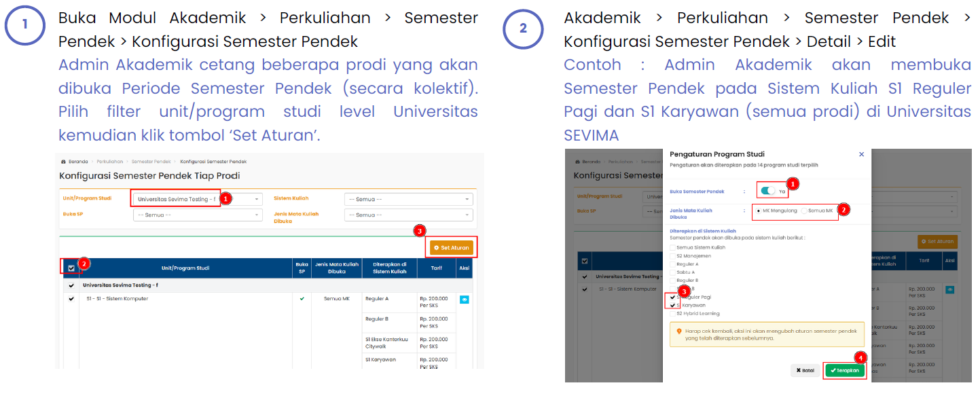Tick the Semua Sistem Kuliah checkbox
This screenshot has width=980, height=396.
[x=673, y=247]
